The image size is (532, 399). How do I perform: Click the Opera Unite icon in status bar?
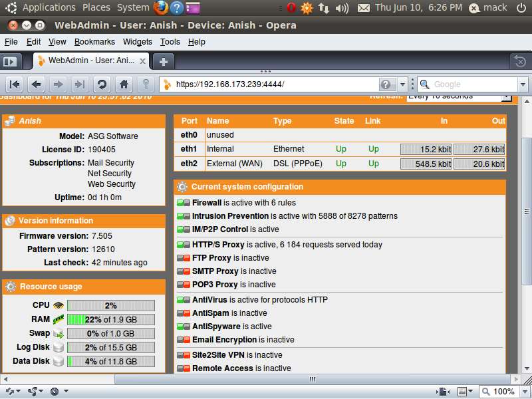coord(33,392)
